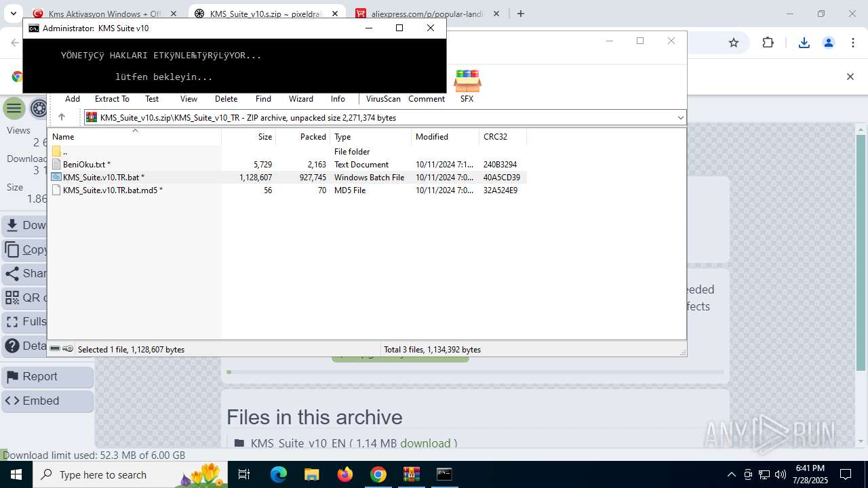Open the notification center icon

coord(846,474)
